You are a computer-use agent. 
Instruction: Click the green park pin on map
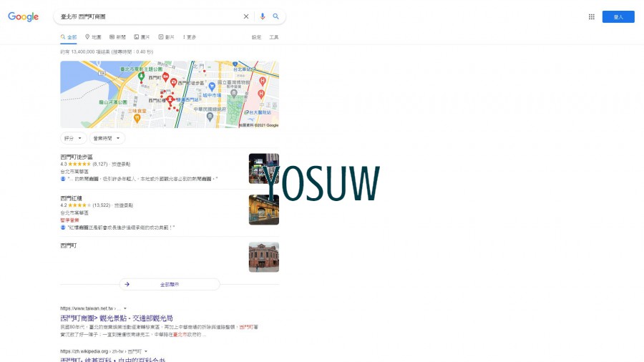[x=141, y=77]
